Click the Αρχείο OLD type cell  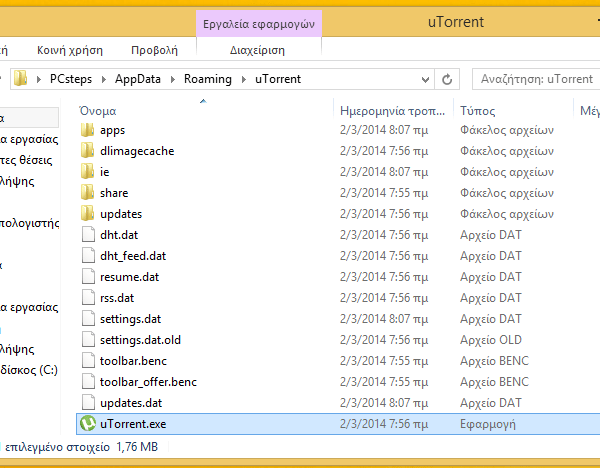tap(491, 340)
